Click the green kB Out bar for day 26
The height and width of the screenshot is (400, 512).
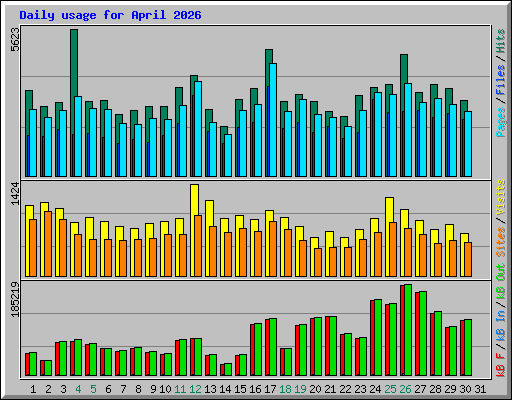pos(408,330)
